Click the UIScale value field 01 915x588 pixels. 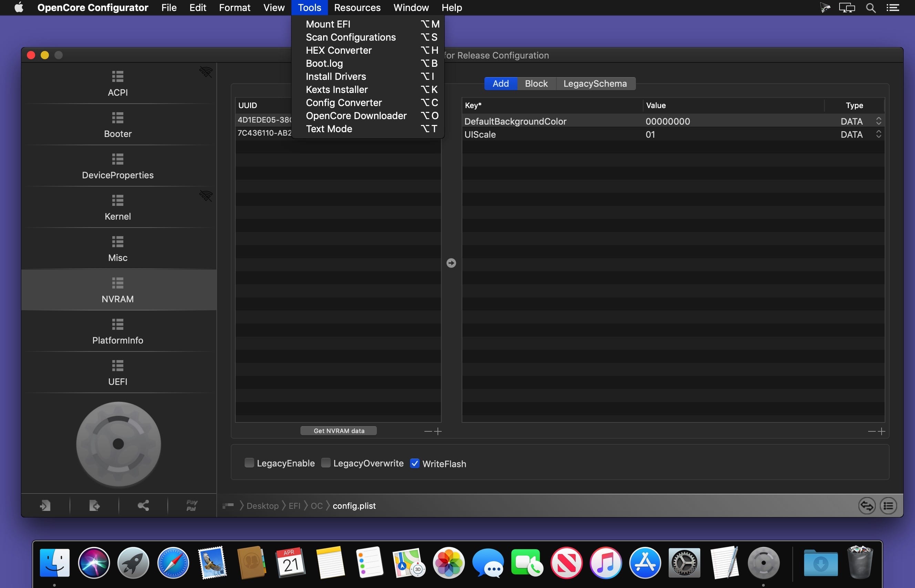(x=650, y=134)
